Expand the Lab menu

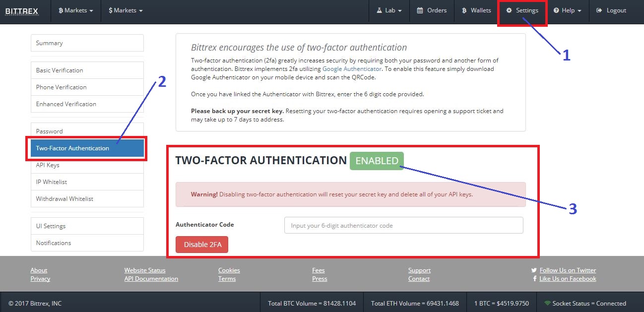(x=389, y=10)
